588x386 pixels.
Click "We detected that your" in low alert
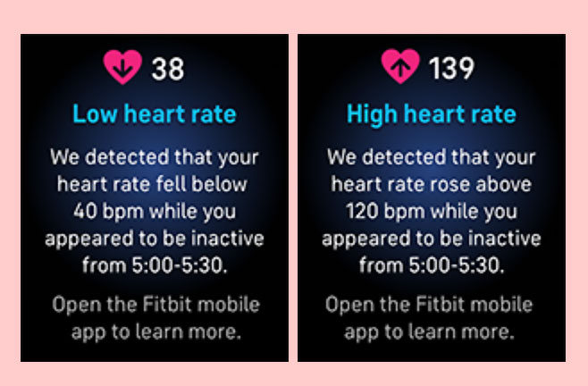(155, 157)
